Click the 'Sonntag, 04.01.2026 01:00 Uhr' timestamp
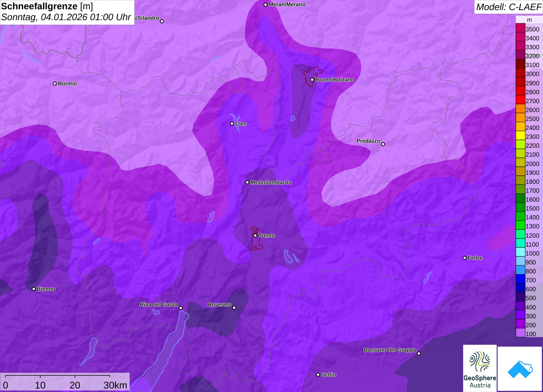The image size is (543, 392). point(66,17)
